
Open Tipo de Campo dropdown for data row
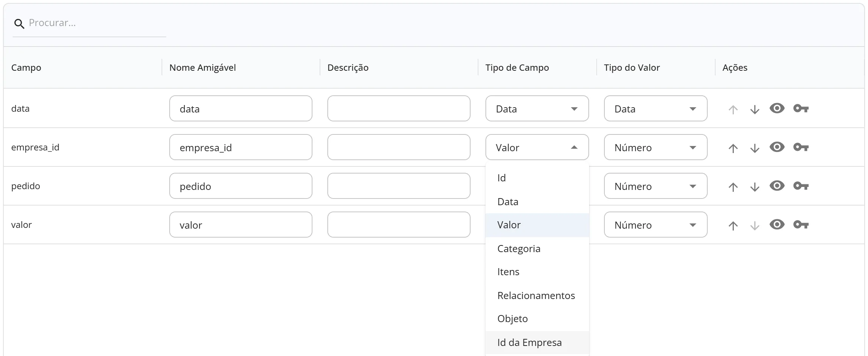(x=537, y=108)
